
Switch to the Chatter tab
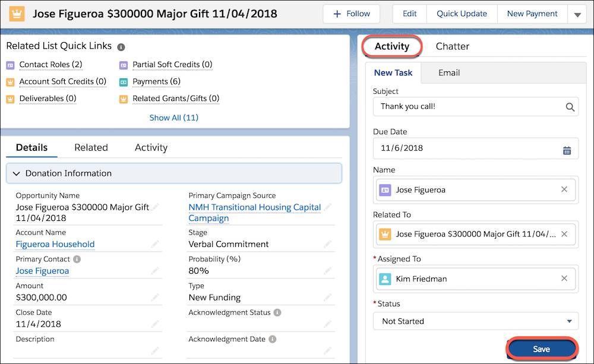click(x=452, y=46)
